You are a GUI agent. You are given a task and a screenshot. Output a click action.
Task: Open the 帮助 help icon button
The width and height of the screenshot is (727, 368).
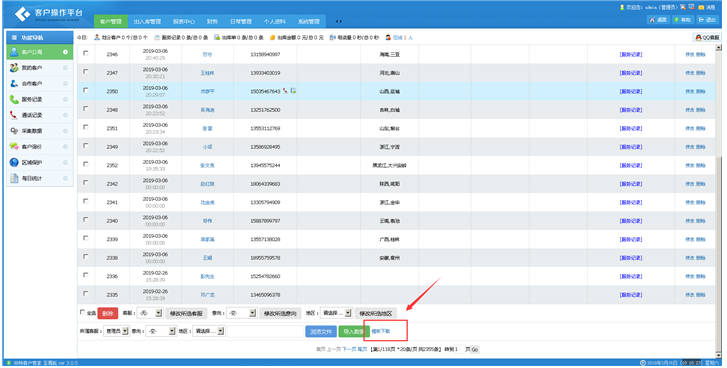pyautogui.click(x=682, y=20)
